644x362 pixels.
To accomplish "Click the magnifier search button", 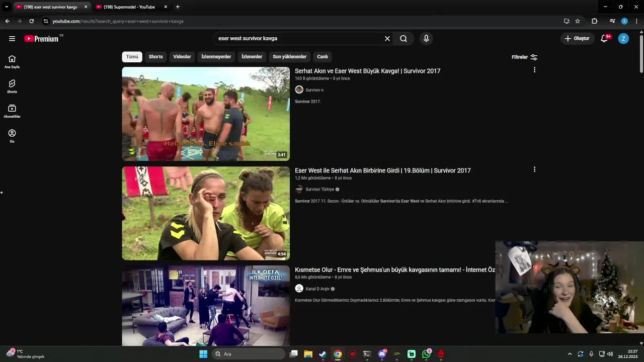I will coord(404,39).
